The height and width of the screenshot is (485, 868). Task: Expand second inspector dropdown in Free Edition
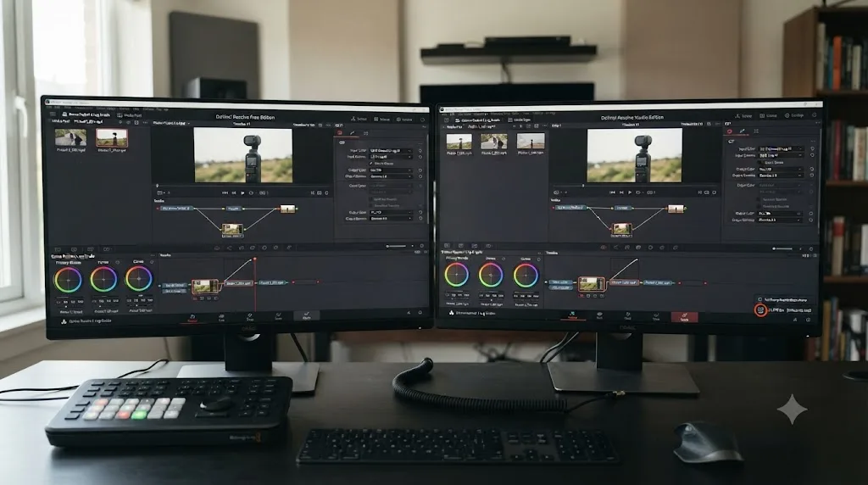point(391,157)
